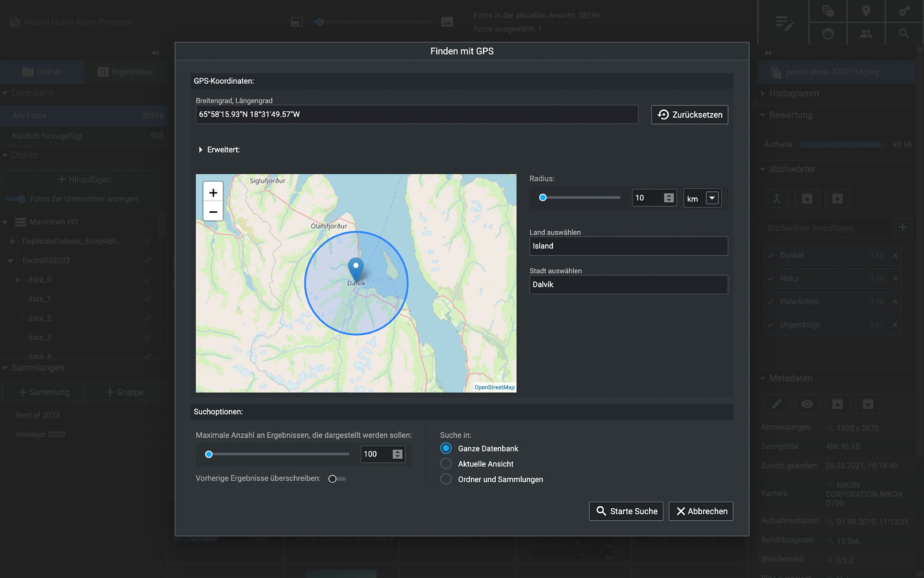
Task: Select Alle Fotos in database
Action: (x=83, y=116)
